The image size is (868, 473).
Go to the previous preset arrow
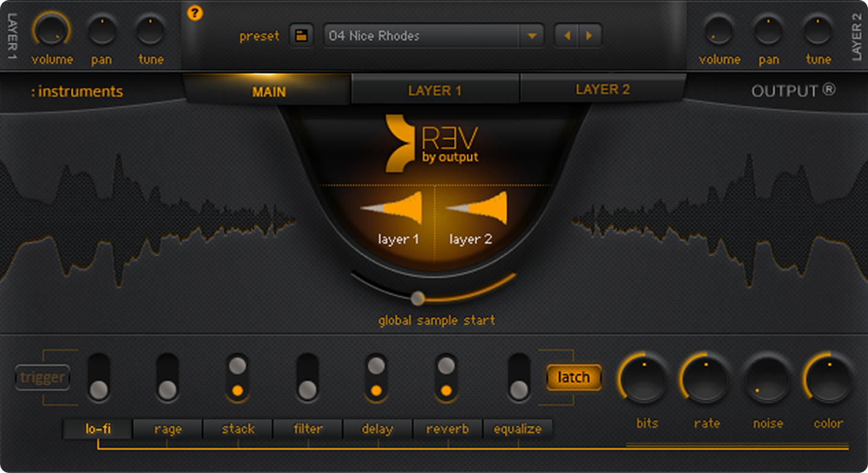(567, 36)
